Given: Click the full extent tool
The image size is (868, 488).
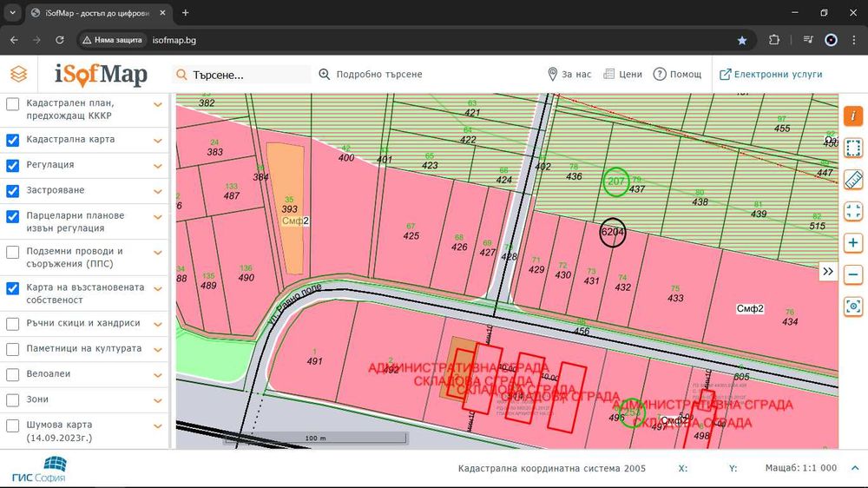Looking at the screenshot, I should click(x=853, y=211).
